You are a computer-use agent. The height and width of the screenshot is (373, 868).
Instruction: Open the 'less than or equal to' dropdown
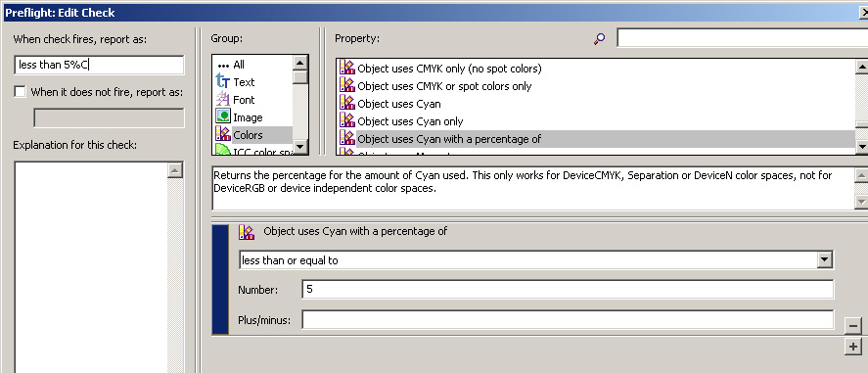click(x=825, y=259)
